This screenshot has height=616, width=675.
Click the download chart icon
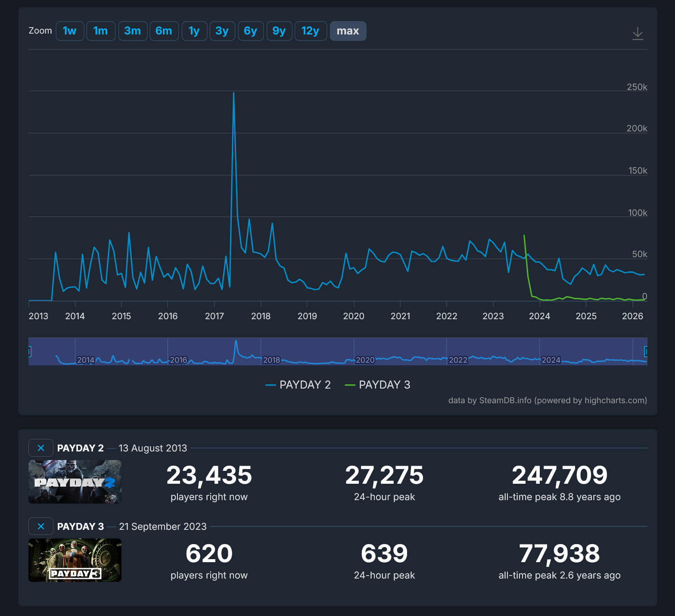click(638, 33)
